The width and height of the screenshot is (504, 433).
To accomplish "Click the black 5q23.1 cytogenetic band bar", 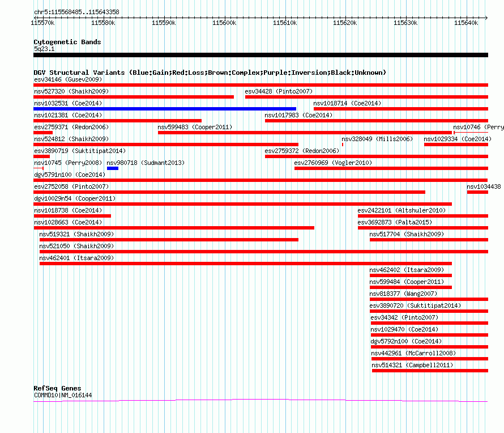I will coord(260,55).
